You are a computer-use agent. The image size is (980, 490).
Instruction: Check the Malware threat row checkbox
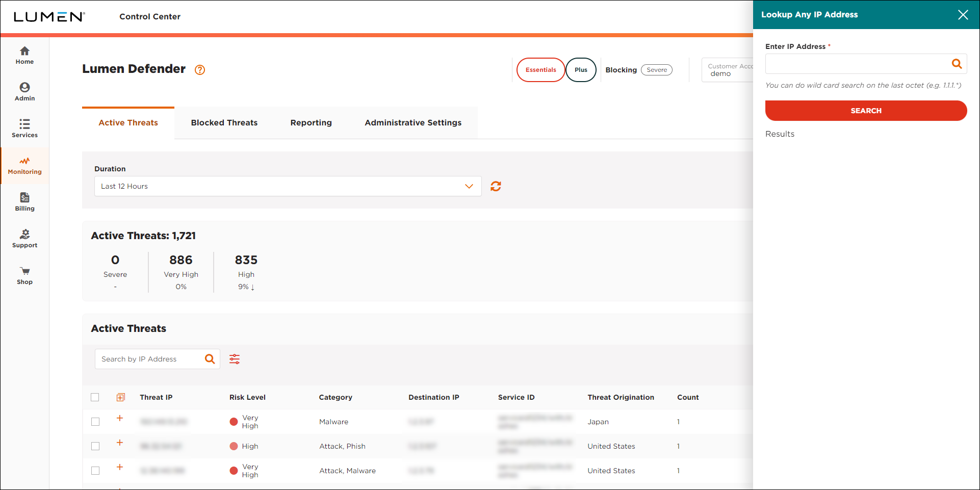click(x=95, y=422)
